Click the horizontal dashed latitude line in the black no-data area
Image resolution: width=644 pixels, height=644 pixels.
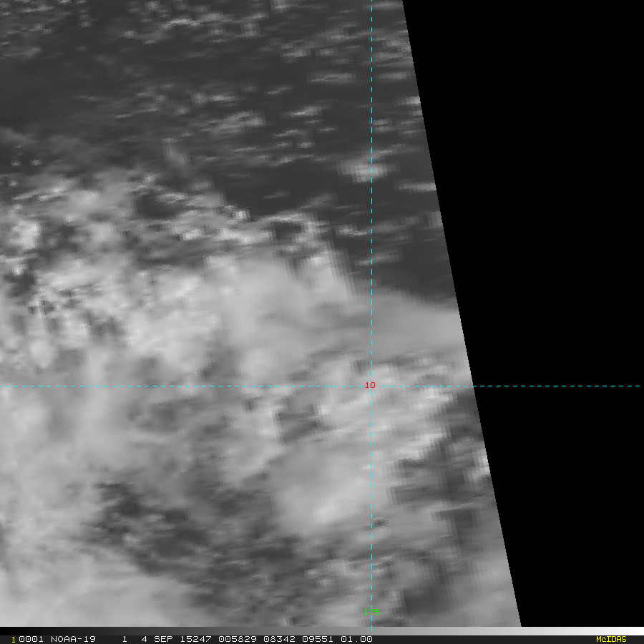coord(557,386)
